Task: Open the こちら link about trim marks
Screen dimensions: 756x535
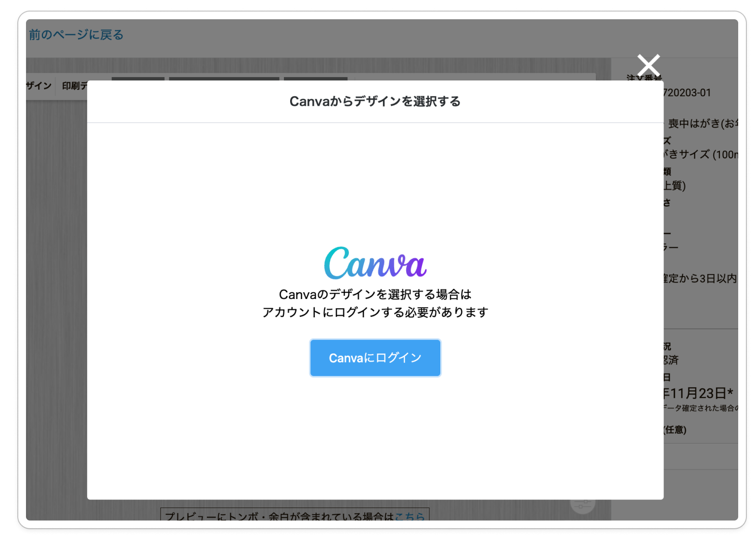Action: [410, 516]
